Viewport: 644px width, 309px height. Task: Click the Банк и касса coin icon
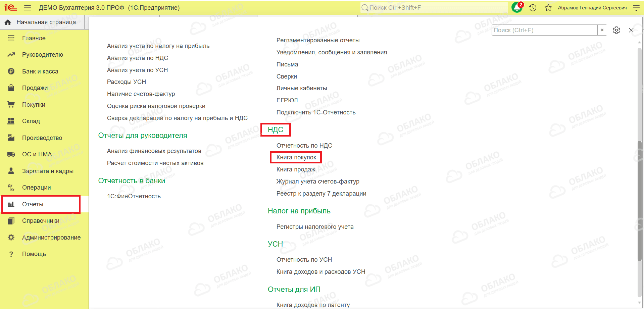11,71
